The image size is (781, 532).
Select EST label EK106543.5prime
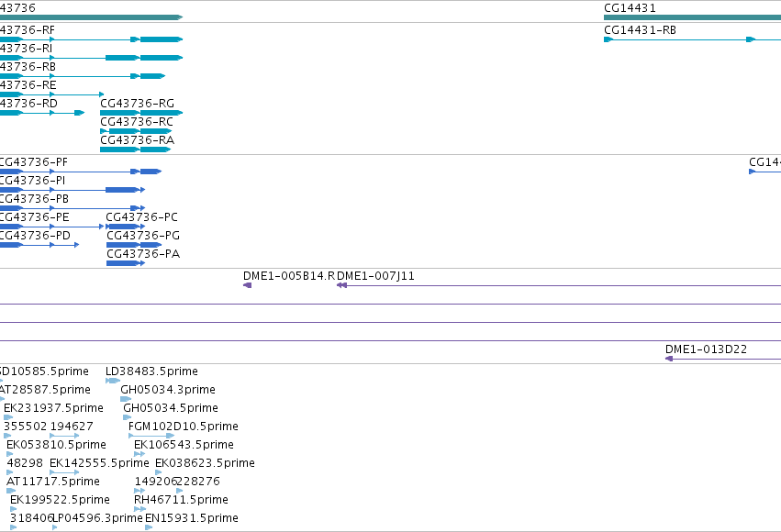tap(184, 445)
